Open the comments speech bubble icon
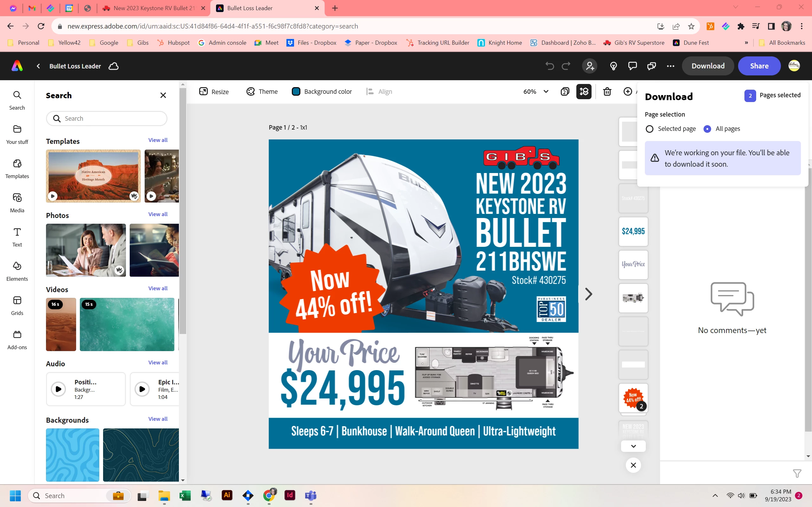Image resolution: width=812 pixels, height=507 pixels. 632,66
